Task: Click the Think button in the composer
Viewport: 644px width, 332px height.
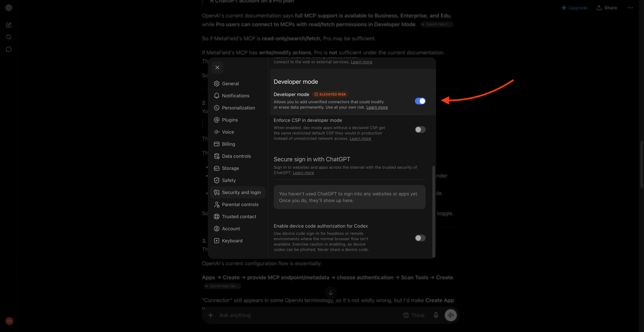Action: coord(414,315)
